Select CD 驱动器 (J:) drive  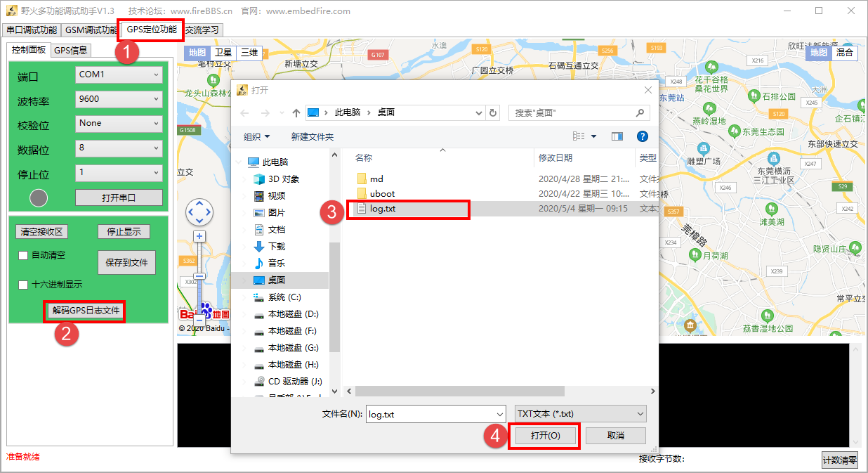click(295, 382)
